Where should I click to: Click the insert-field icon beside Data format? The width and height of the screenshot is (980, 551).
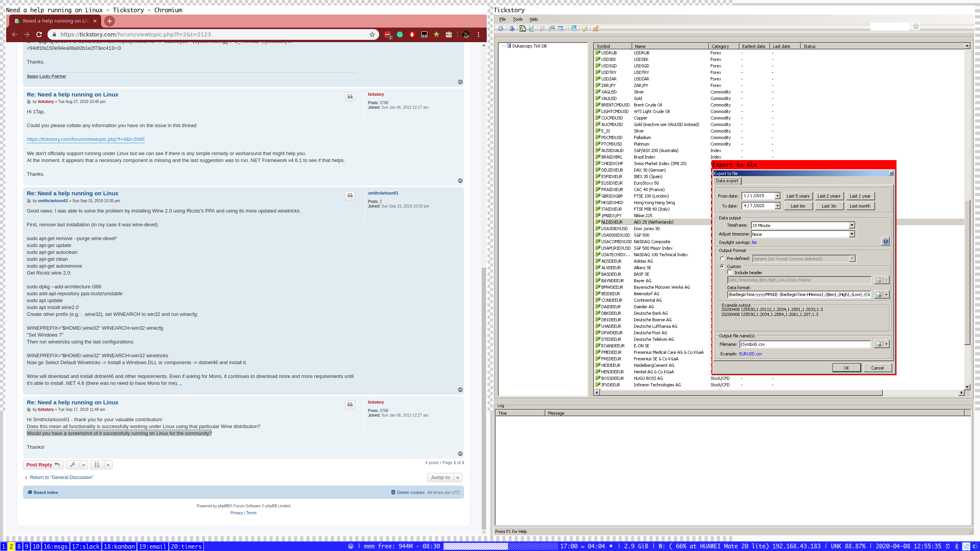click(879, 294)
